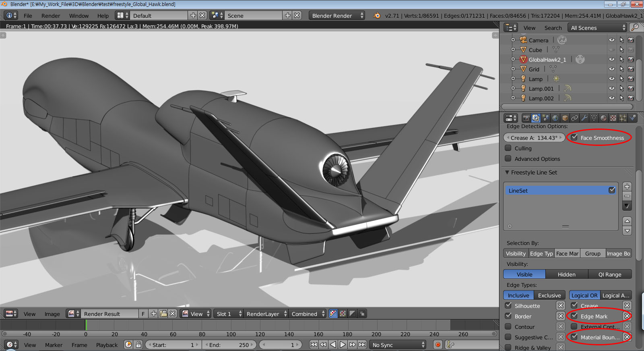Add a new line set with plus button

[627, 186]
